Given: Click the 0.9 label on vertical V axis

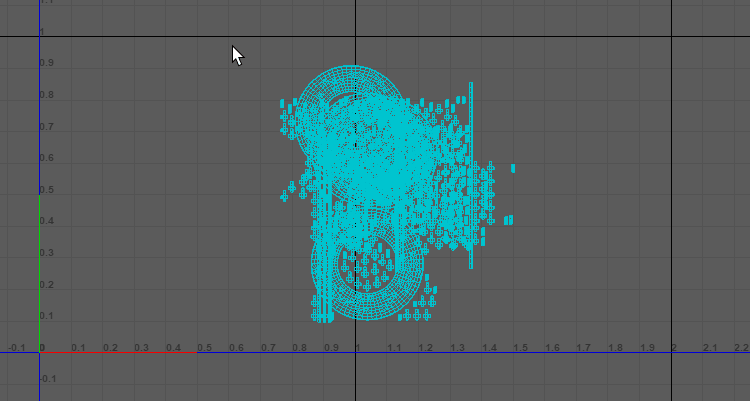Looking at the screenshot, I should 47,63.
